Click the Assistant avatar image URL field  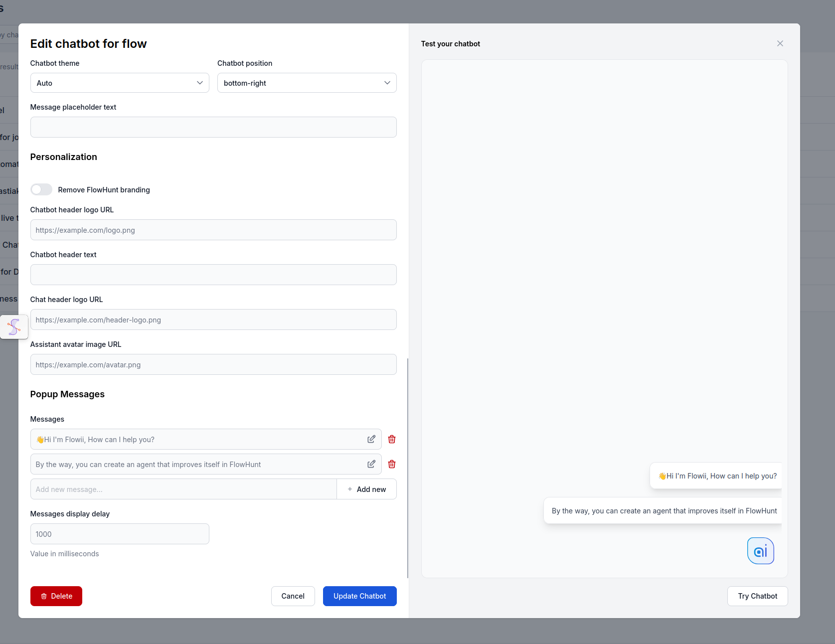point(213,364)
